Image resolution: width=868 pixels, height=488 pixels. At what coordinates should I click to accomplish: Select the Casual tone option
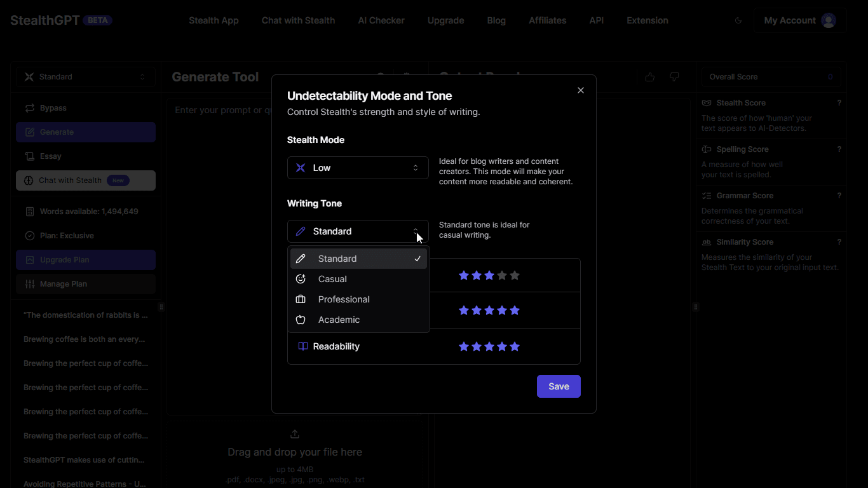tap(332, 279)
